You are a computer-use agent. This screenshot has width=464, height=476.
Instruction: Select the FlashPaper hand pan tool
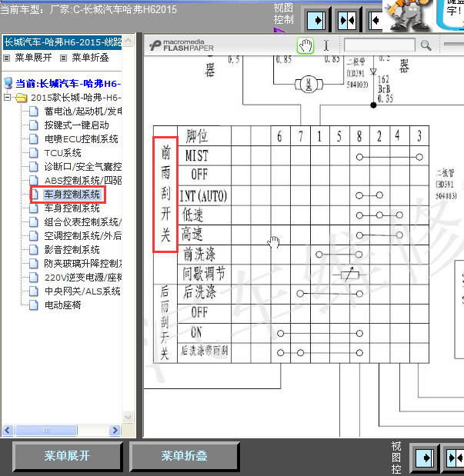point(305,46)
